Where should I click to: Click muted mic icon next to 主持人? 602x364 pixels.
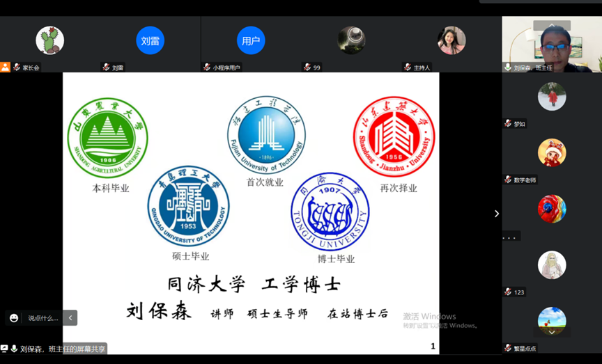(408, 67)
